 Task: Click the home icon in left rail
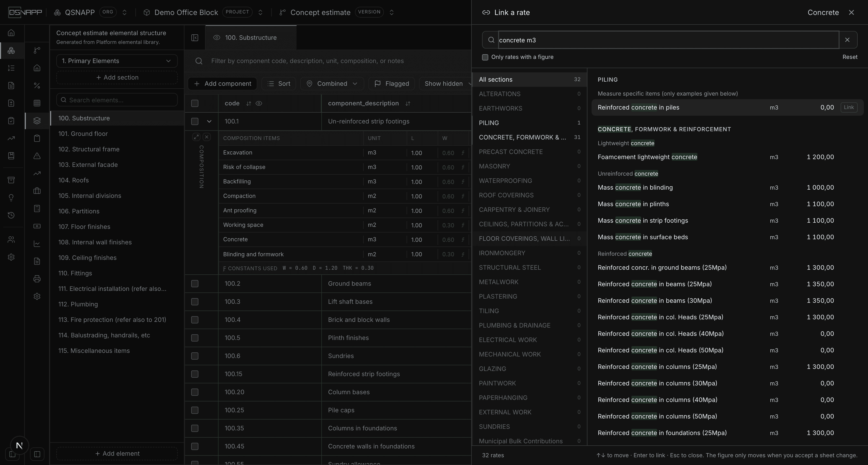tap(11, 33)
